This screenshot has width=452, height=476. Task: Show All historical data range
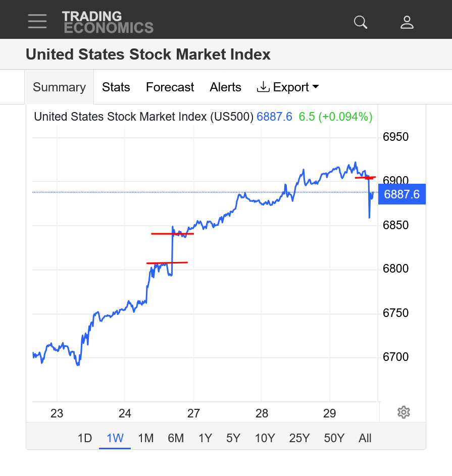pyautogui.click(x=365, y=438)
